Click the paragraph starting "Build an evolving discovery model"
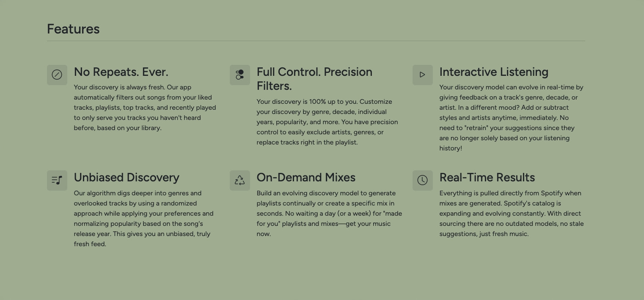Viewport: 644px width, 300px height. point(329,214)
